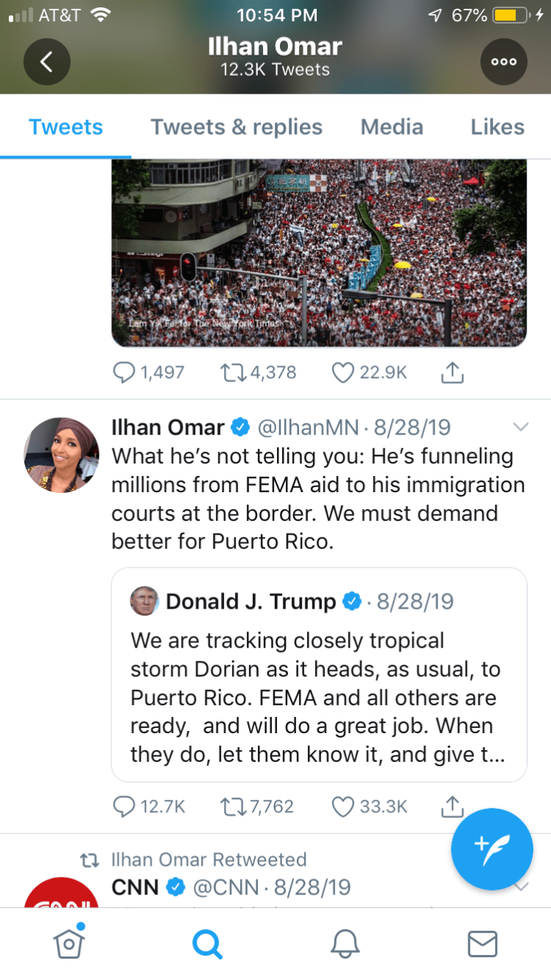The height and width of the screenshot is (980, 551).
Task: Expand the Ilhan Omar tweet options chevron
Action: (x=520, y=427)
